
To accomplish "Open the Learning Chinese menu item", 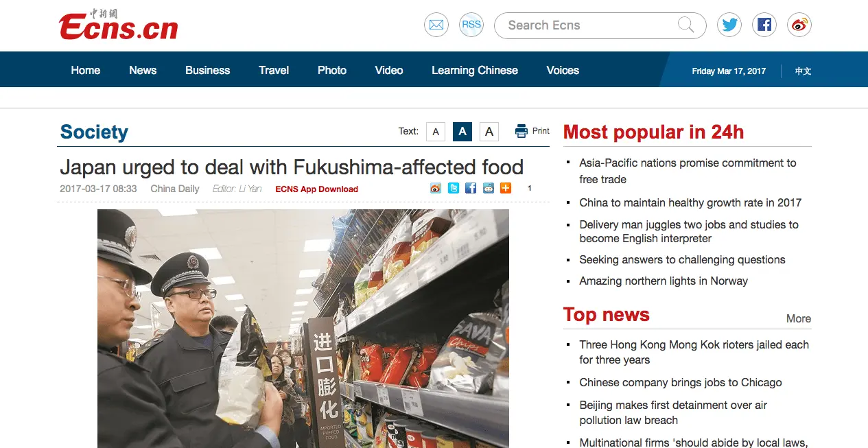I will click(475, 70).
